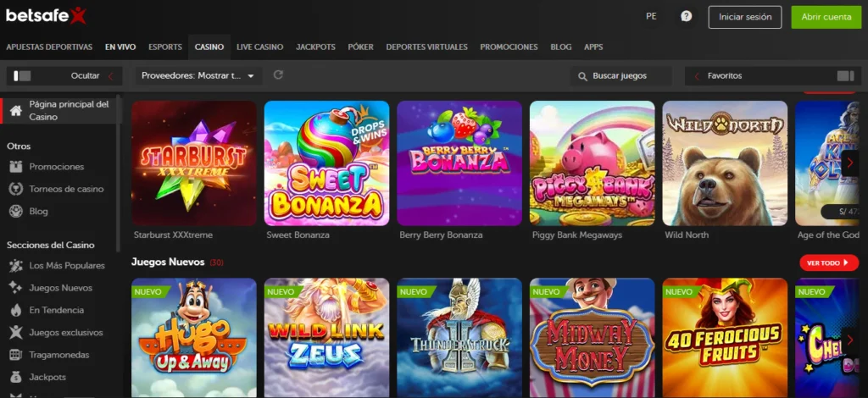The height and width of the screenshot is (398, 868).
Task: Open PROMOCIONES tab in top navigation
Action: [509, 47]
